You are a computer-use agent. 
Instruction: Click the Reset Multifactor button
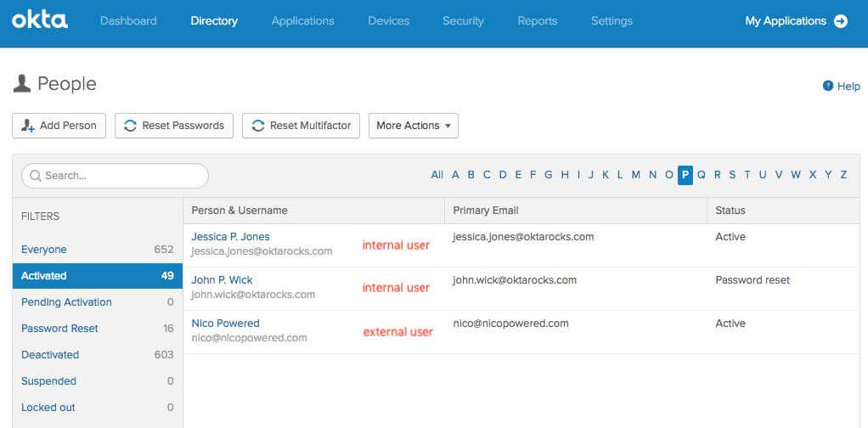point(302,126)
